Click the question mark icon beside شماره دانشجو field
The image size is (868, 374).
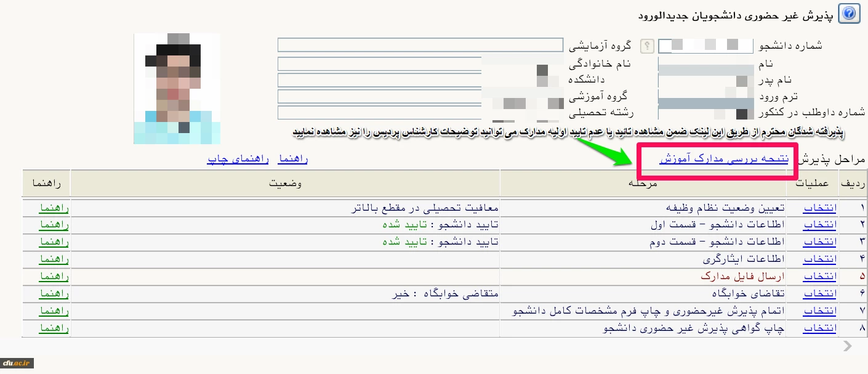pos(646,46)
